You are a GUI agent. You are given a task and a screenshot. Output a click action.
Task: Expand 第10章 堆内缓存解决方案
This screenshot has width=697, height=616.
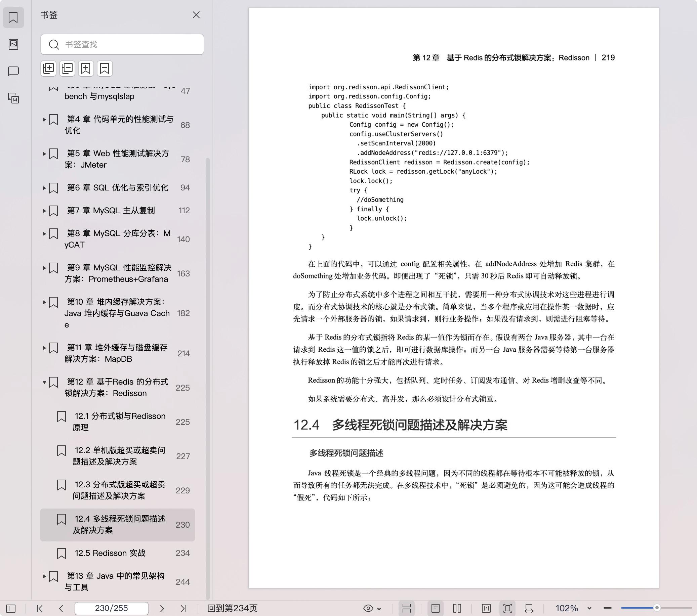[44, 302]
